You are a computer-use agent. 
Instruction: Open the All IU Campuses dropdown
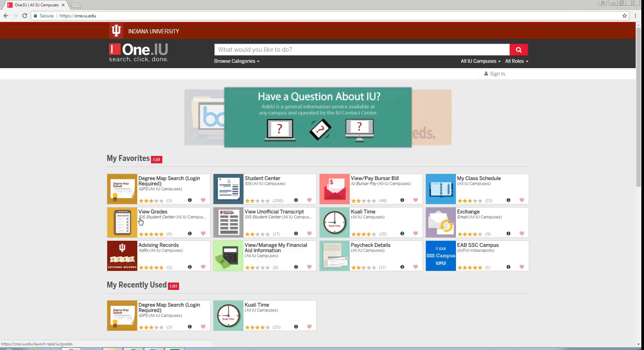pos(481,61)
